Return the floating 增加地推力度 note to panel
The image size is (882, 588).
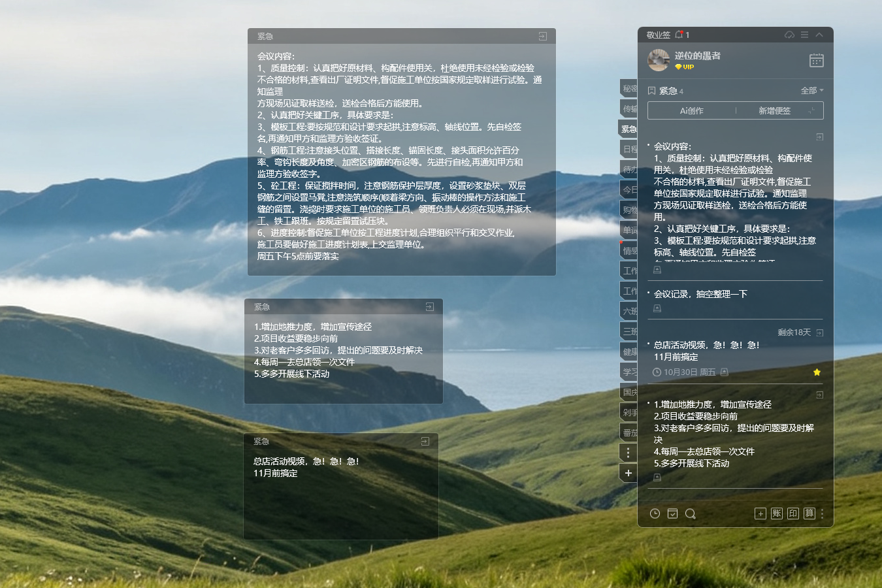click(x=429, y=306)
